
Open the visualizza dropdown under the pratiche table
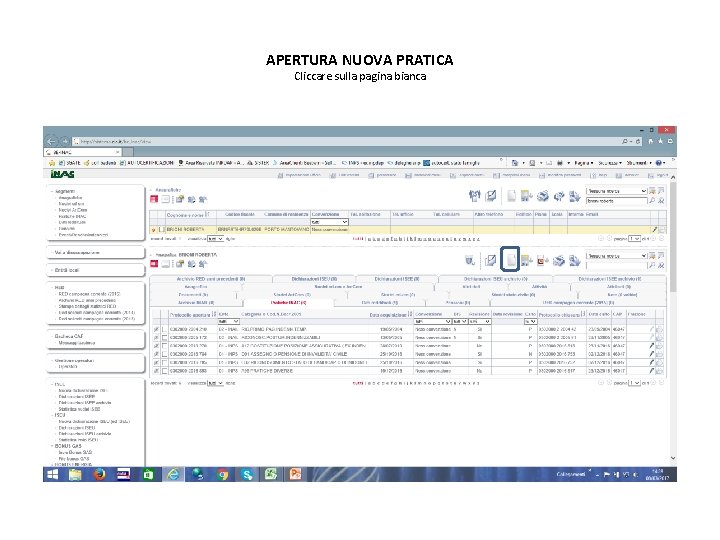tap(215, 382)
